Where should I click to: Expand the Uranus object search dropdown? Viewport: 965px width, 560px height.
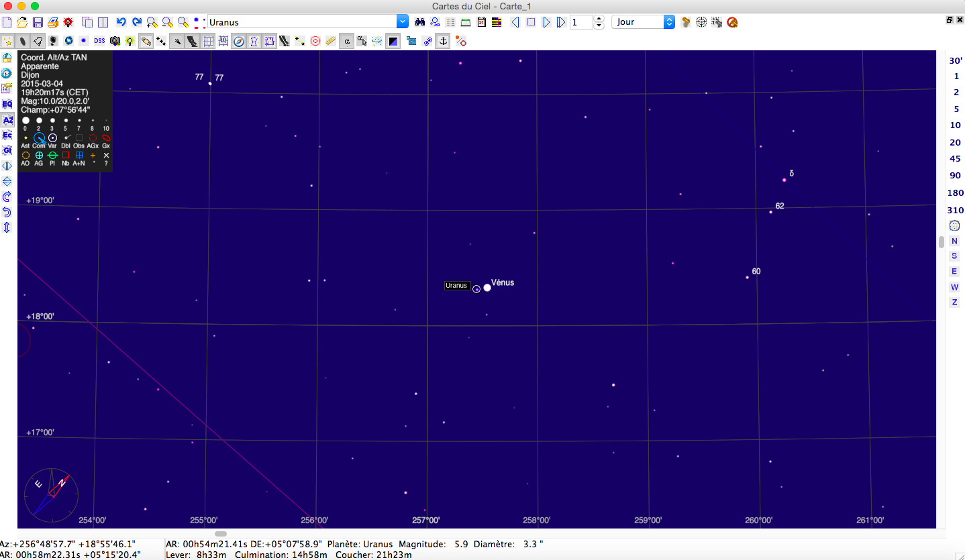point(402,22)
